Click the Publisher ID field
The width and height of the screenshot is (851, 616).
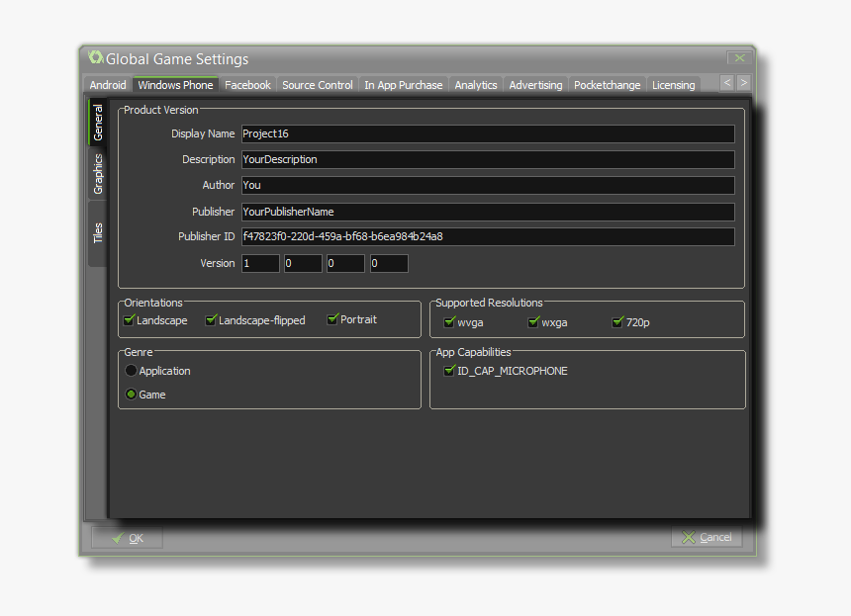point(488,237)
